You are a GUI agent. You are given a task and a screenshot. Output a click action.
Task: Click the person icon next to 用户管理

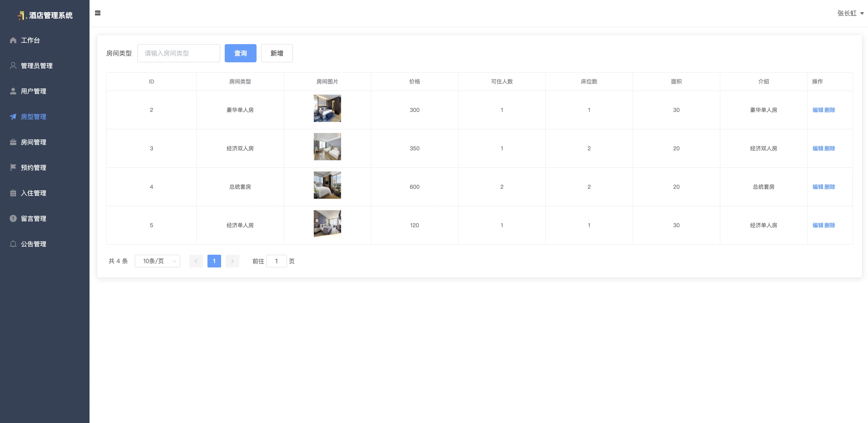coord(13,91)
